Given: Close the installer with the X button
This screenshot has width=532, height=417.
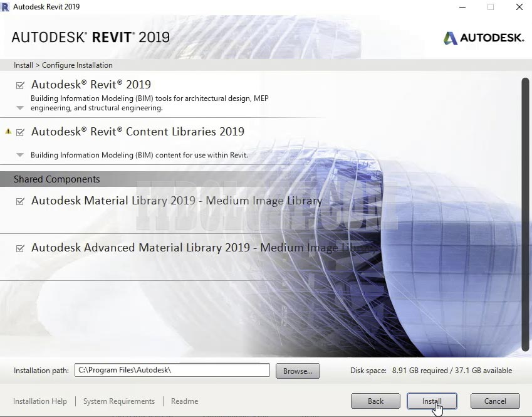Looking at the screenshot, I should coord(519,7).
